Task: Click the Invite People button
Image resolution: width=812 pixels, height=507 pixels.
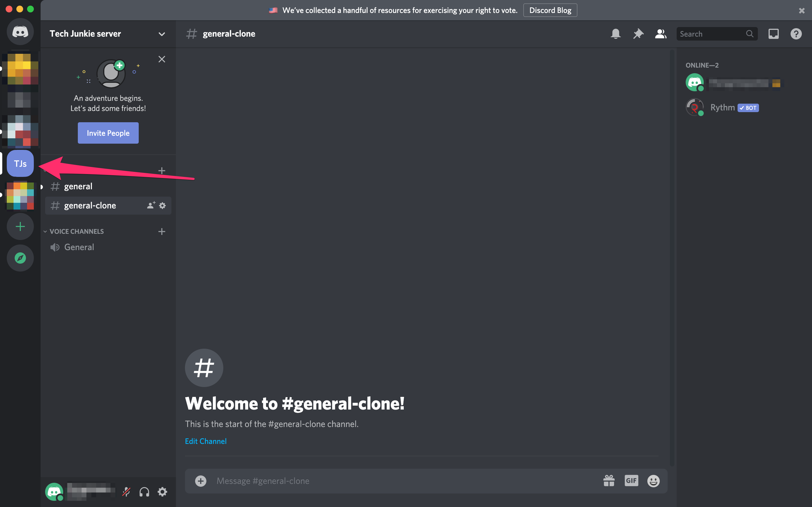Action: pyautogui.click(x=108, y=133)
